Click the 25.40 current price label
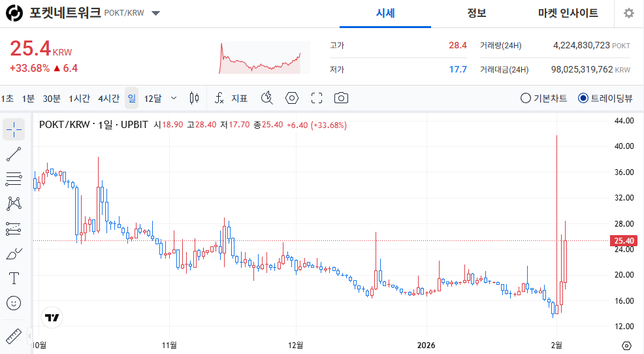Screen dimensions: 644x354 pos(626,241)
